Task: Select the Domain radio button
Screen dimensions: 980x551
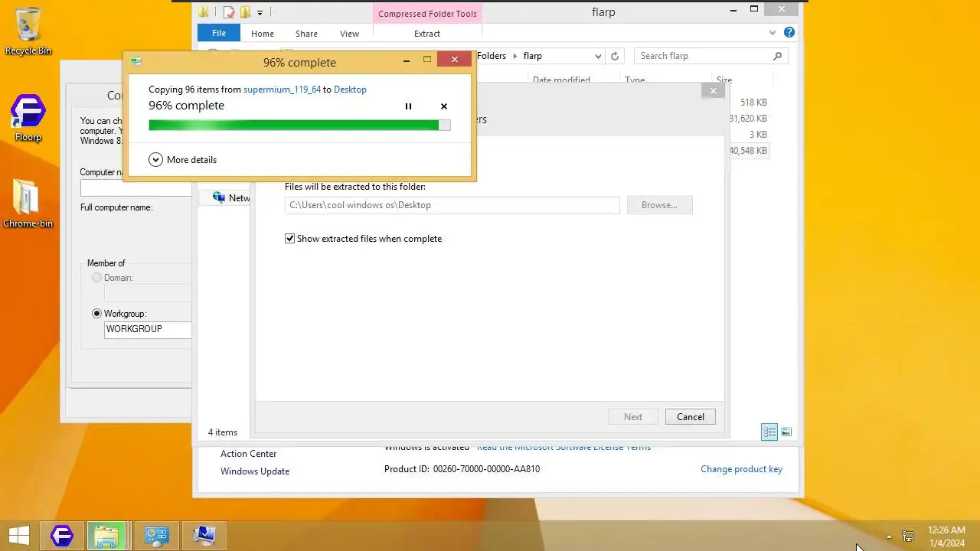Action: click(x=96, y=278)
